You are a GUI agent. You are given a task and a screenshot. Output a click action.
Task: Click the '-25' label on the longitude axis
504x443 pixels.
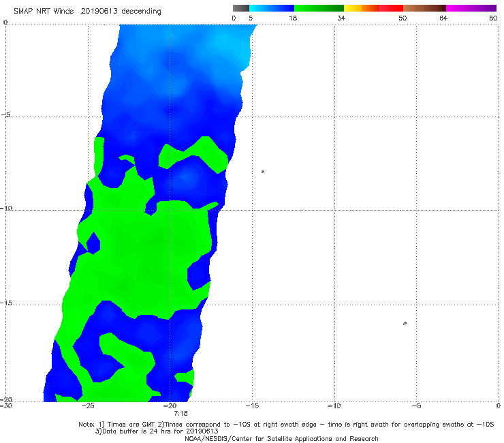[88, 406]
